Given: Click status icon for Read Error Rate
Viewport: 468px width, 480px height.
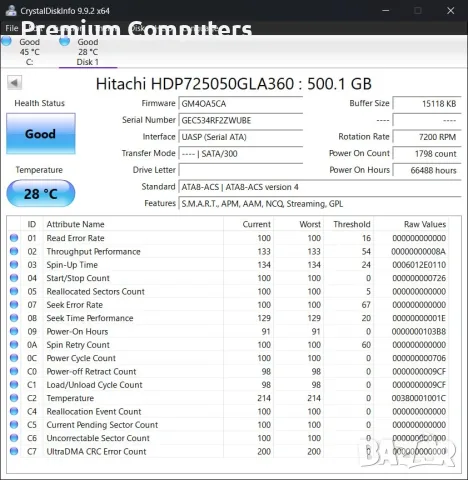Looking at the screenshot, I should (x=14, y=238).
